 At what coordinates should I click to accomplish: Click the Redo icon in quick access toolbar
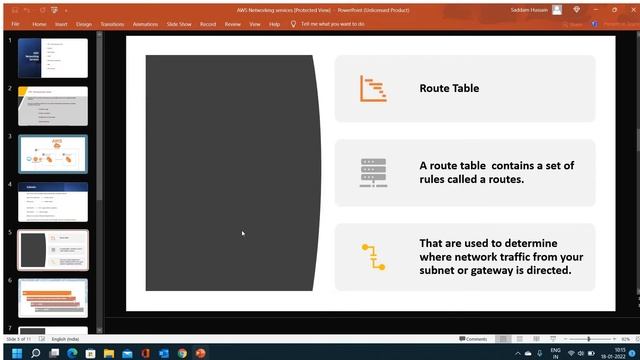(42, 10)
